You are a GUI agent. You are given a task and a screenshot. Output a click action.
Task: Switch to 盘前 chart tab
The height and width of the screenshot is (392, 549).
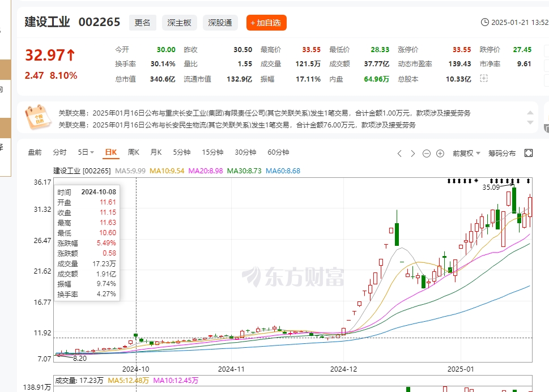pyautogui.click(x=35, y=152)
